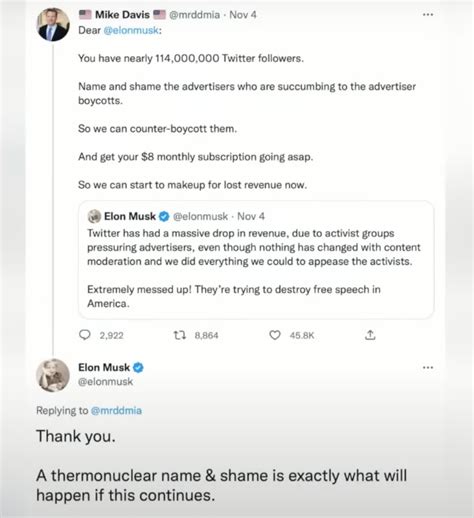Retweet the Mike Davis tweet

click(x=180, y=335)
